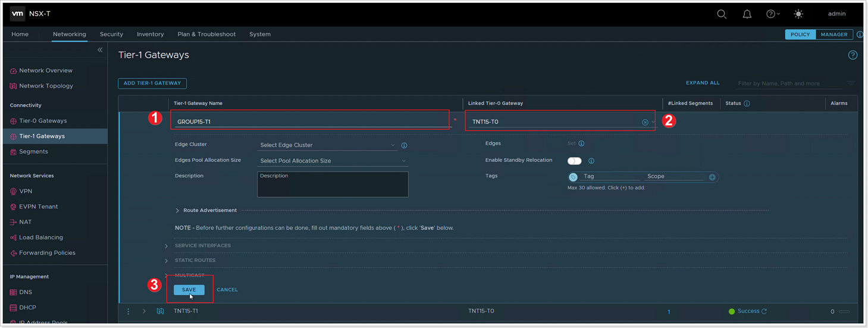Click Expand All link
The height and width of the screenshot is (328, 868).
703,83
